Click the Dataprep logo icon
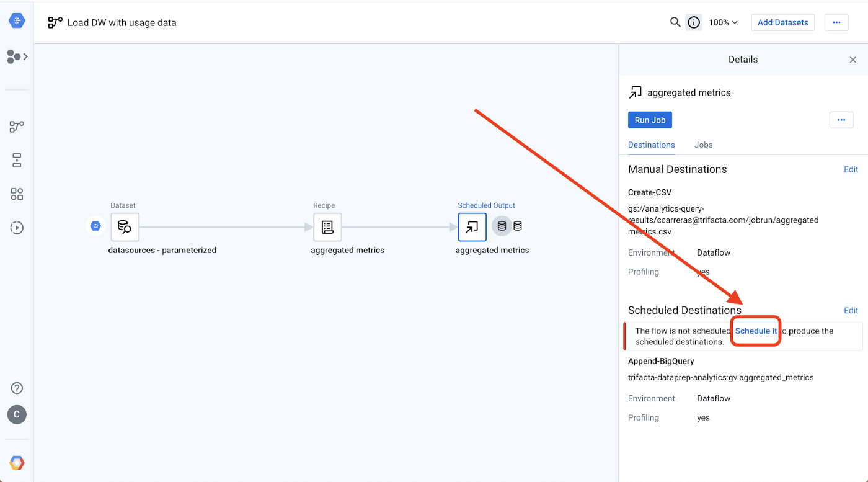This screenshot has height=482, width=868. click(17, 20)
